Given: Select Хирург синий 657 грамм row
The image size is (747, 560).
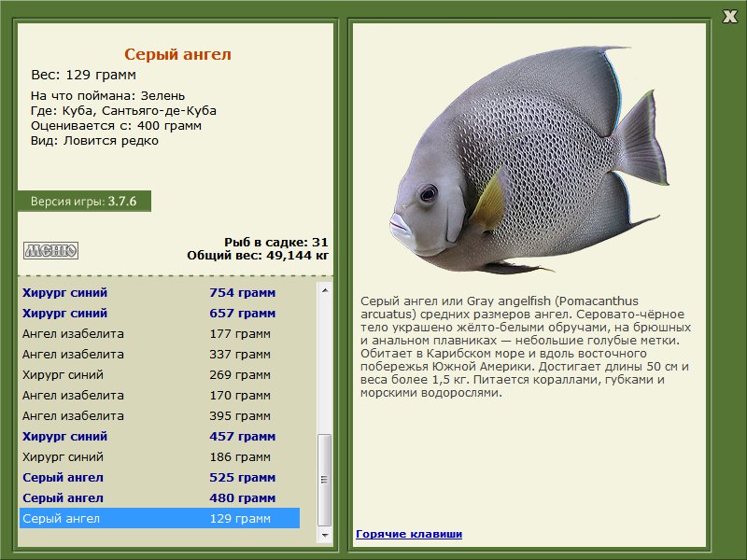Looking at the screenshot, I should 159,314.
